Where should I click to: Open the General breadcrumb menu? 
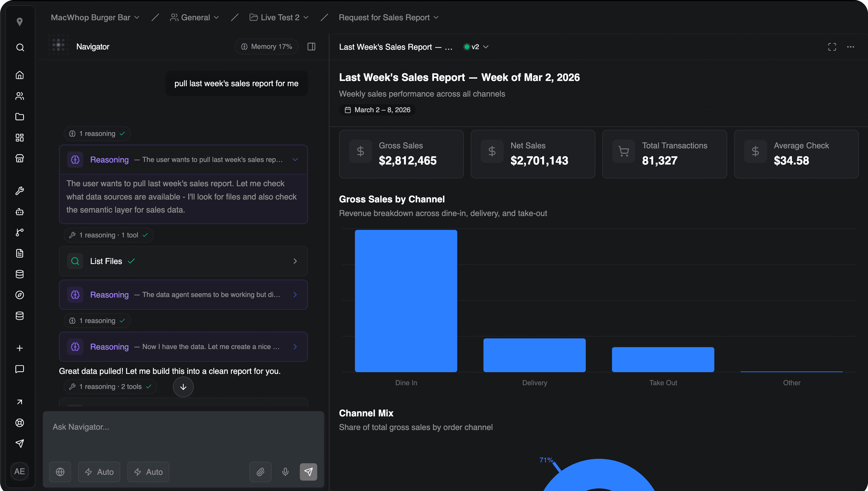194,18
